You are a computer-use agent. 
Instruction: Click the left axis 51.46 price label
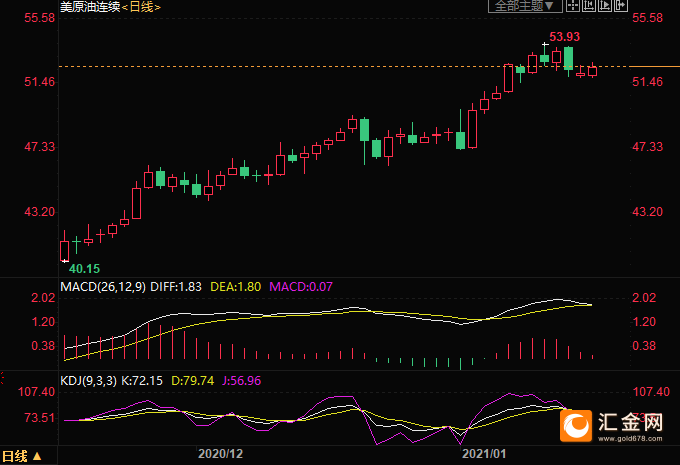tap(40, 82)
